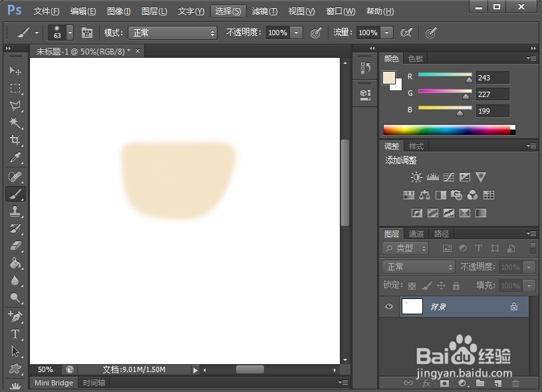
Task: Open the layer blend mode 正常 dropdown
Action: [x=418, y=267]
